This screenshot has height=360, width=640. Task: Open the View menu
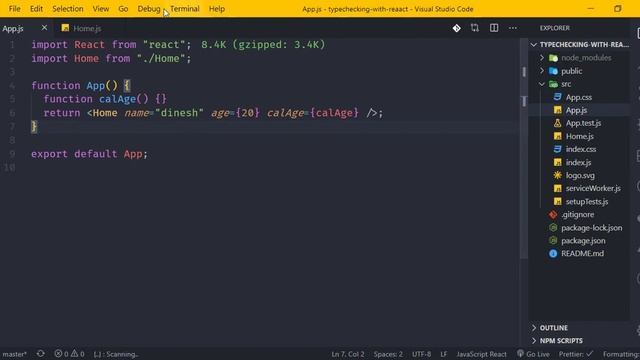(x=100, y=9)
